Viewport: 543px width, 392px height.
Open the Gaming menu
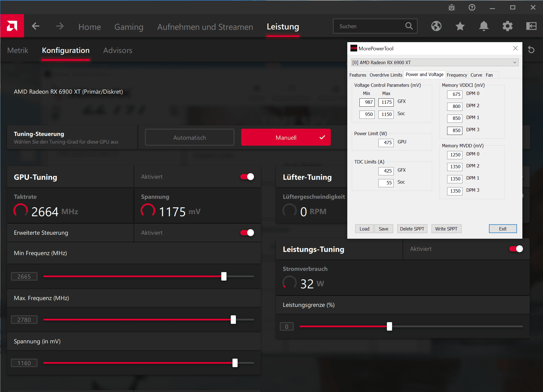(129, 27)
